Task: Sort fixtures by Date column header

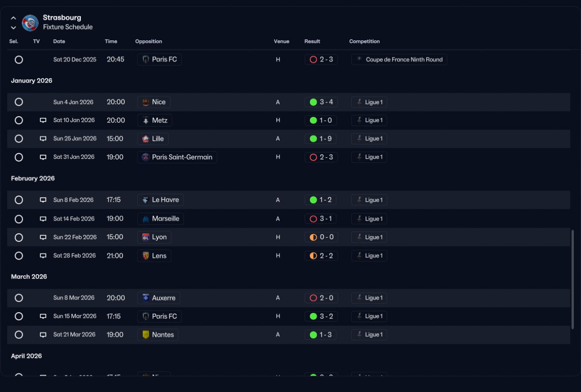Action: (x=59, y=41)
